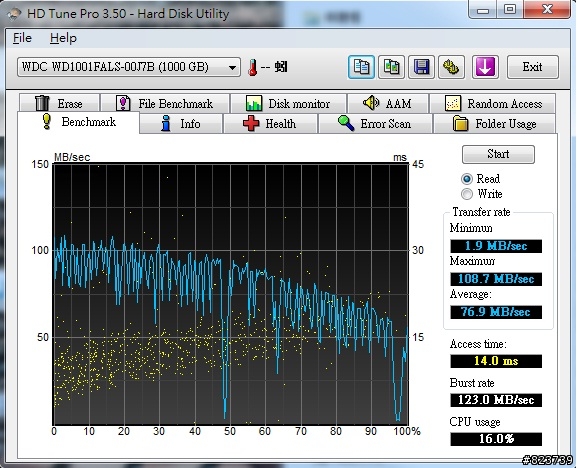Select the Write radio button
579x468 pixels.
pos(467,194)
